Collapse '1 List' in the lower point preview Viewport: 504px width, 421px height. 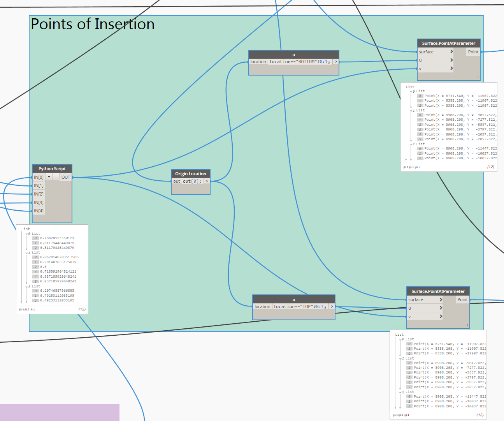tap(400, 359)
